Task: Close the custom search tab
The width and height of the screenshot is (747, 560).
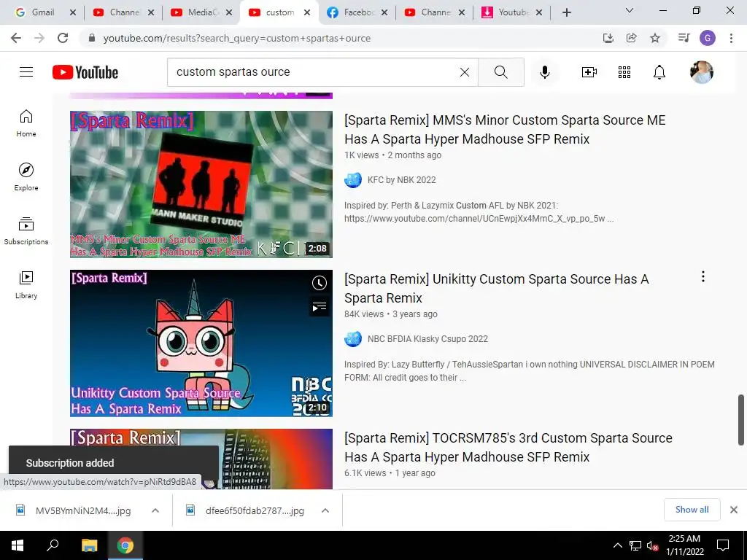Action: tap(307, 12)
